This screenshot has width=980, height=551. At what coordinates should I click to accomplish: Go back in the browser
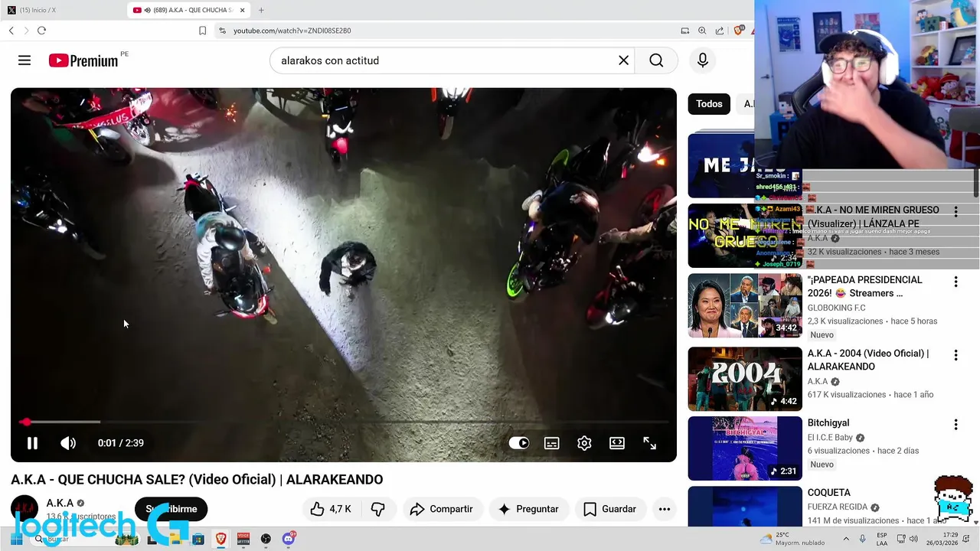point(11,31)
